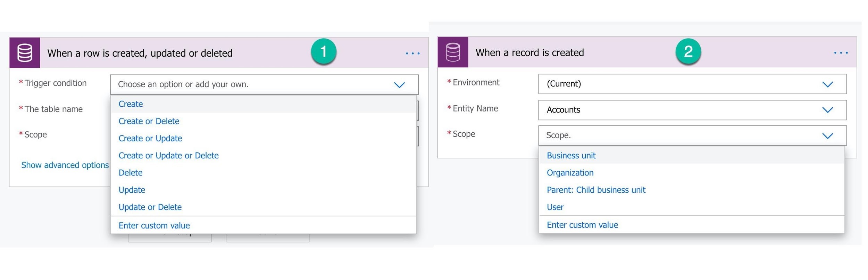Click the Trigger condition input box
Viewport: 868px width, 280px height.
[264, 84]
